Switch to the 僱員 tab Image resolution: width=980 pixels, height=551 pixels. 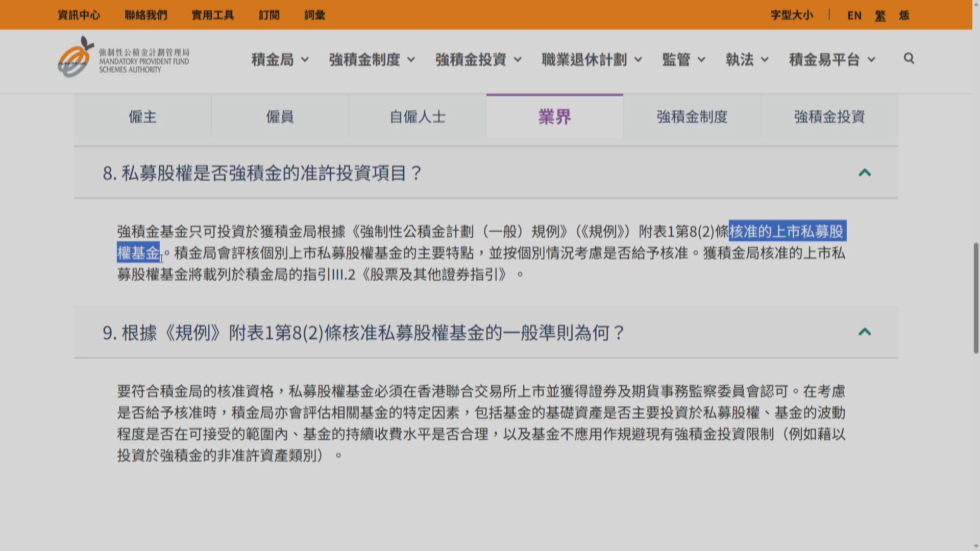[279, 116]
